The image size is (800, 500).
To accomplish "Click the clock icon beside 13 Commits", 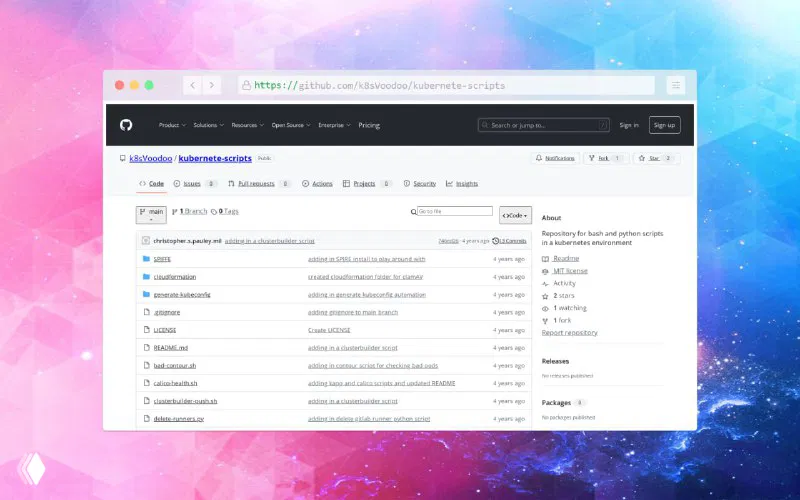I will click(x=495, y=241).
